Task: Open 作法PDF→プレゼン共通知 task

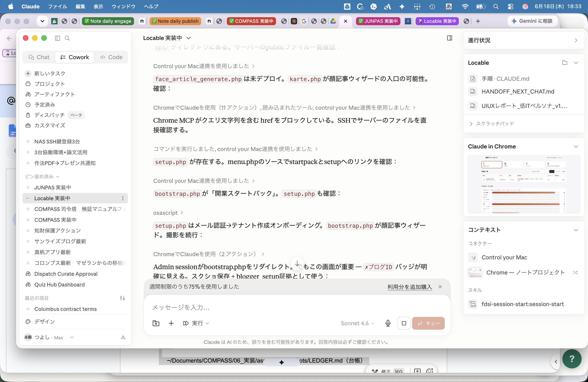Action: [75, 163]
